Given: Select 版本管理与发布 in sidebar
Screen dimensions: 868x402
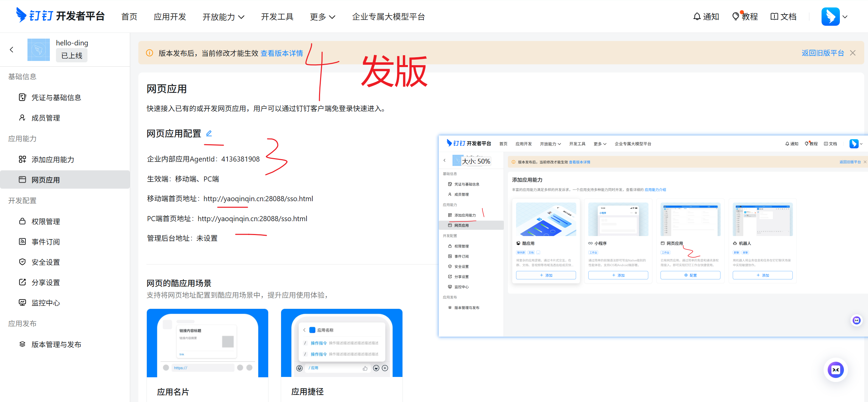Looking at the screenshot, I should 56,344.
